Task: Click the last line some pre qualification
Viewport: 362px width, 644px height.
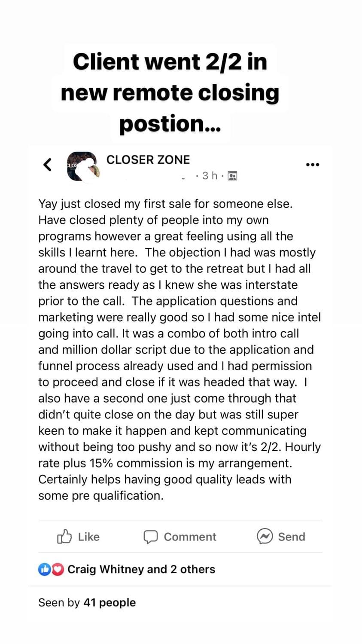Action: [x=101, y=495]
